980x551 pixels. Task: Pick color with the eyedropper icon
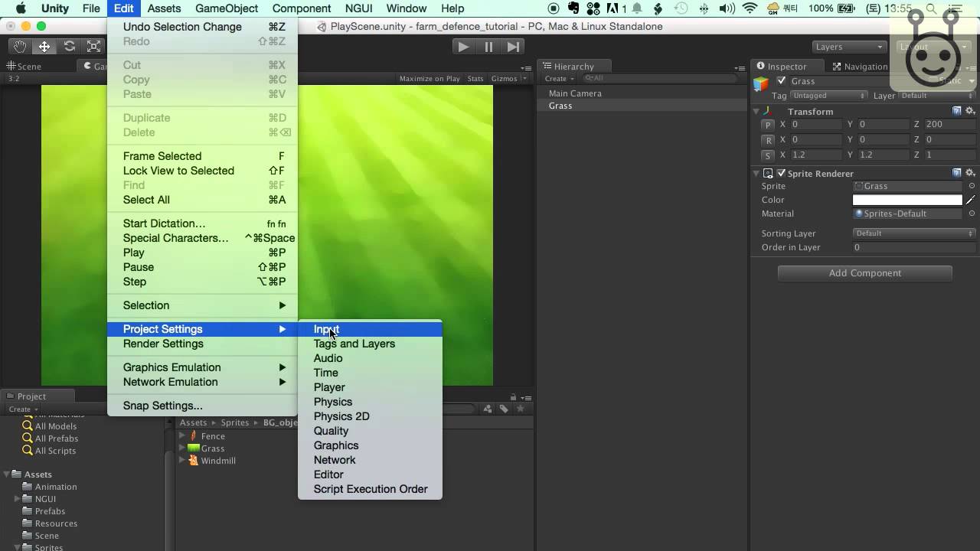pyautogui.click(x=971, y=200)
